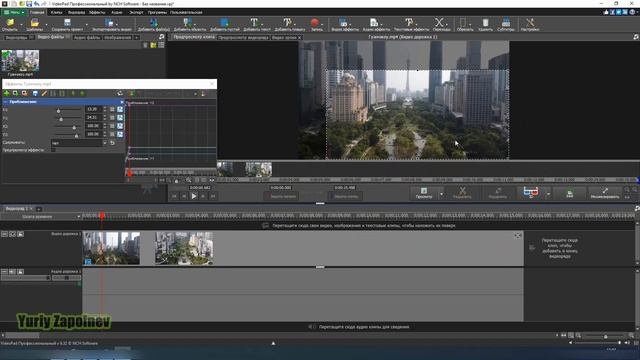
Task: Click the Добавить файл(ы) toolbar icon
Action: (x=153, y=22)
